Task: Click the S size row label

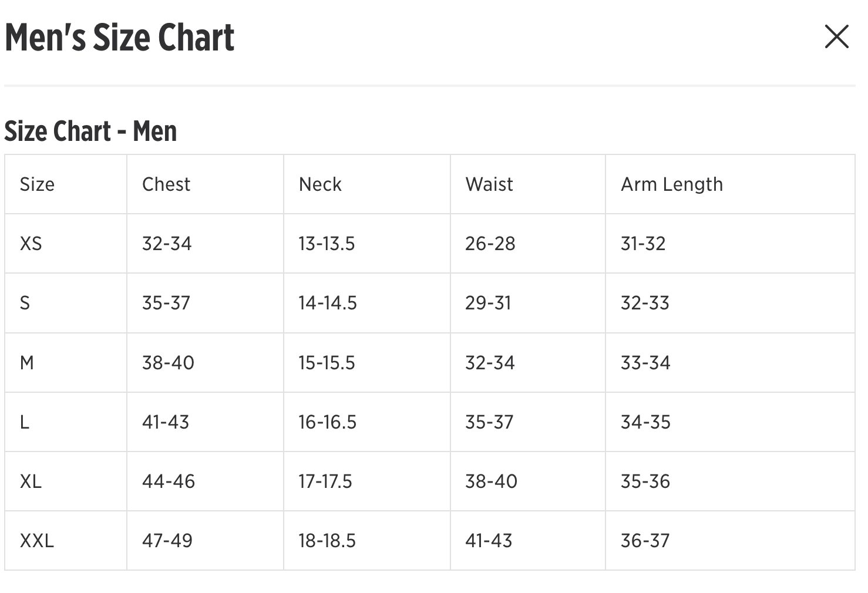Action: pos(25,303)
